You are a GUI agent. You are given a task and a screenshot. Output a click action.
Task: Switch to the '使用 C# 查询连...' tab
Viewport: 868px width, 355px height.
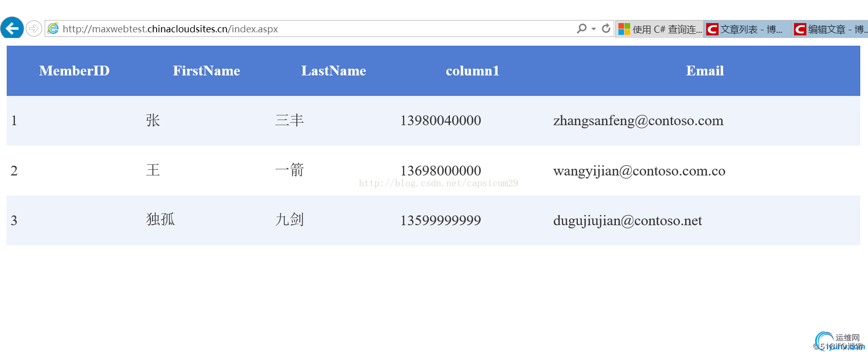659,29
